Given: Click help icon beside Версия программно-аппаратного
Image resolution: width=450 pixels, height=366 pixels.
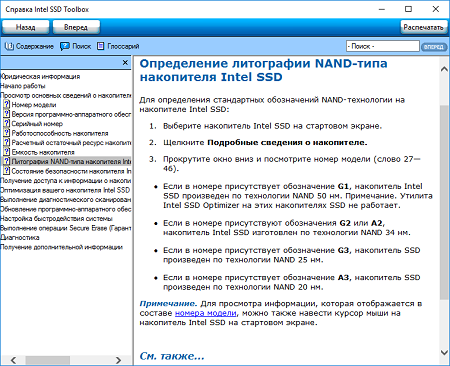Looking at the screenshot, I should [x=6, y=114].
